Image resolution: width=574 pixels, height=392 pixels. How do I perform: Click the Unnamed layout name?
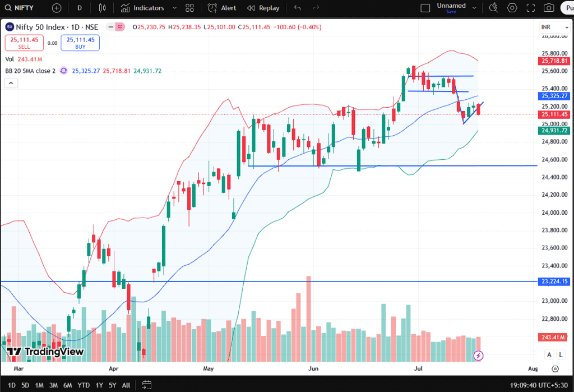coord(451,6)
